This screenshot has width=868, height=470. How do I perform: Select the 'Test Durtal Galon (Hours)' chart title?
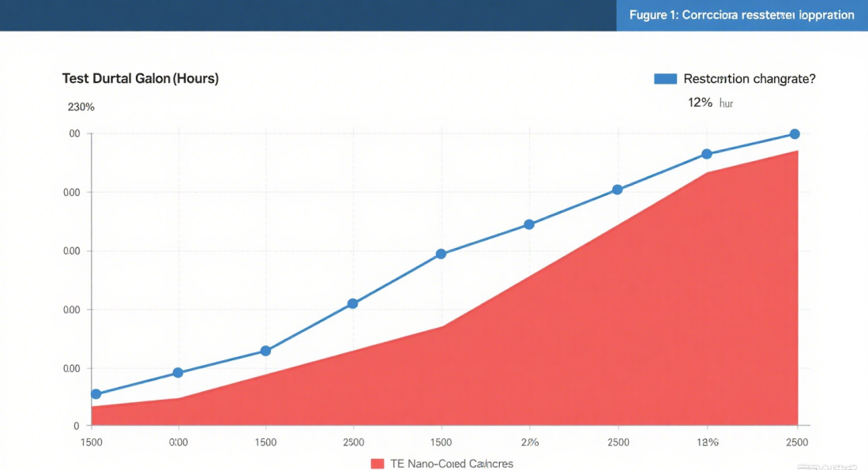click(141, 79)
